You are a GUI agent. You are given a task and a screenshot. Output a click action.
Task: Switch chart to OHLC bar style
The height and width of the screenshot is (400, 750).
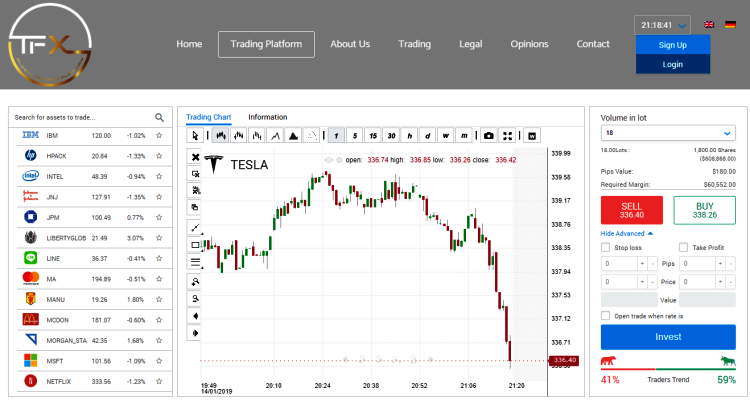coord(238,136)
